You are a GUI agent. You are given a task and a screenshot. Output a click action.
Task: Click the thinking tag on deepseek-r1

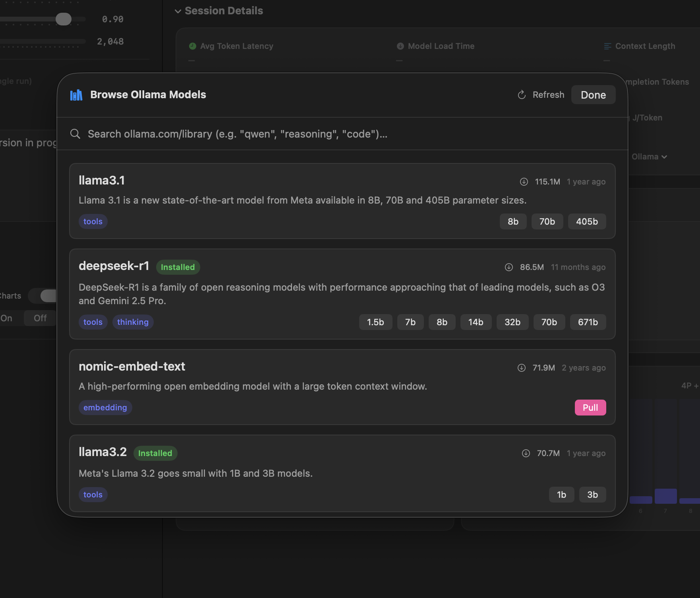click(x=133, y=322)
